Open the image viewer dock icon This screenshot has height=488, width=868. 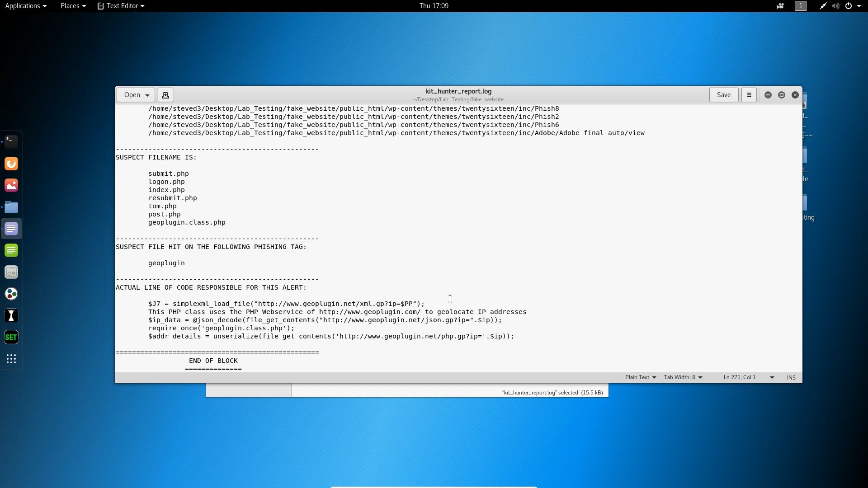[11, 185]
